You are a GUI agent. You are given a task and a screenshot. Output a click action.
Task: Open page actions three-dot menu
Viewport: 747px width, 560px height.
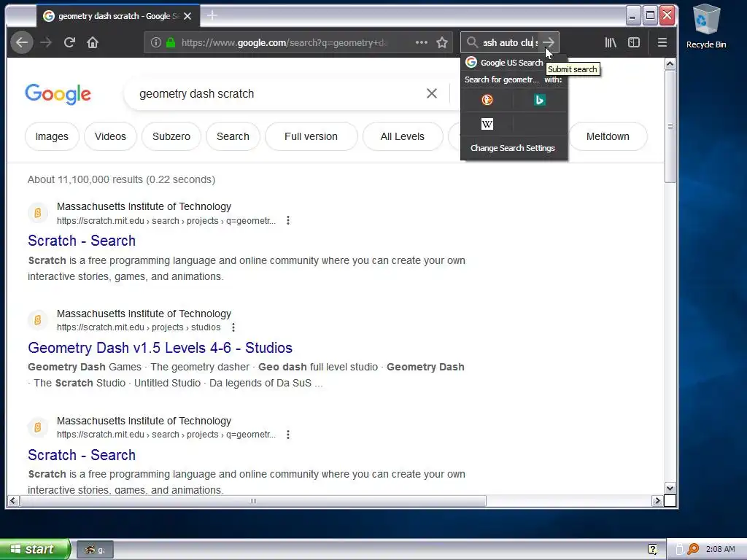pos(421,42)
